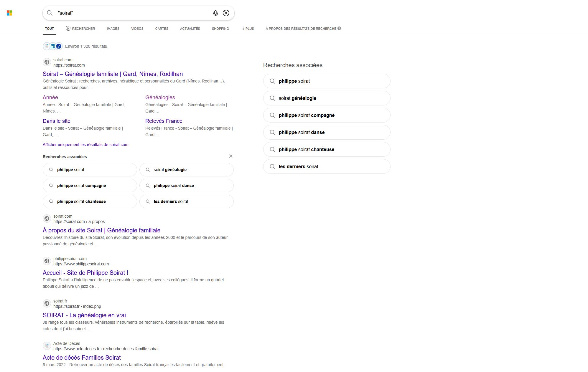Click Afficher uniquement les résultats de soirat.com
This screenshot has height=372, width=588.
coord(85,145)
